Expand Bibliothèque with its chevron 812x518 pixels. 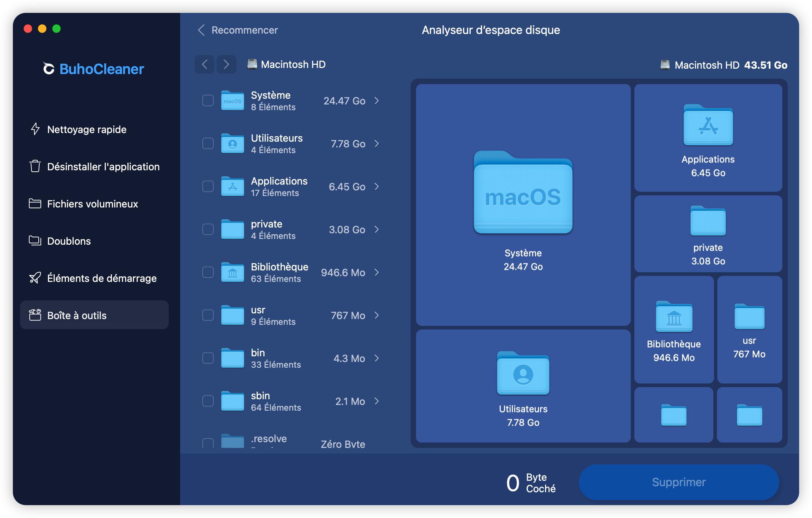coord(377,272)
